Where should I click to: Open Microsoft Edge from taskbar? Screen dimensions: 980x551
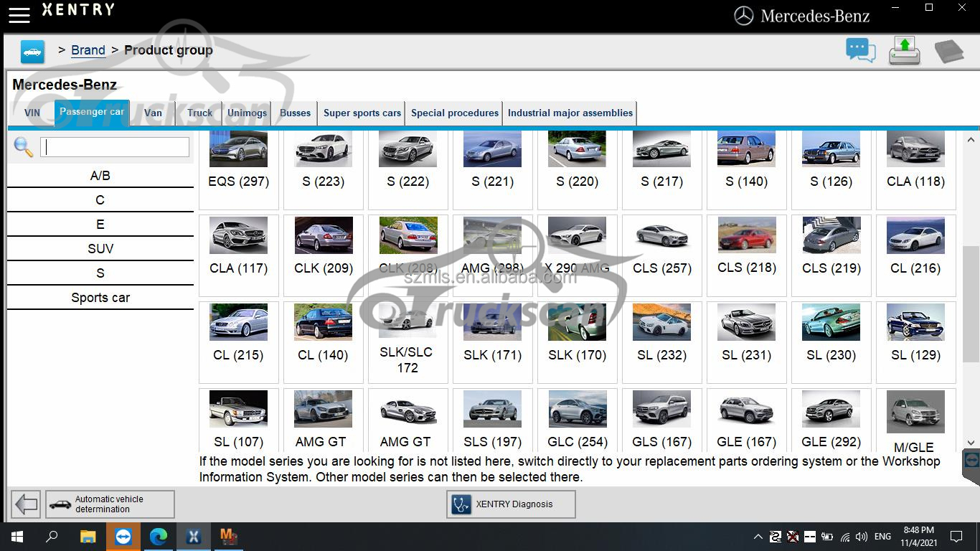pos(159,537)
